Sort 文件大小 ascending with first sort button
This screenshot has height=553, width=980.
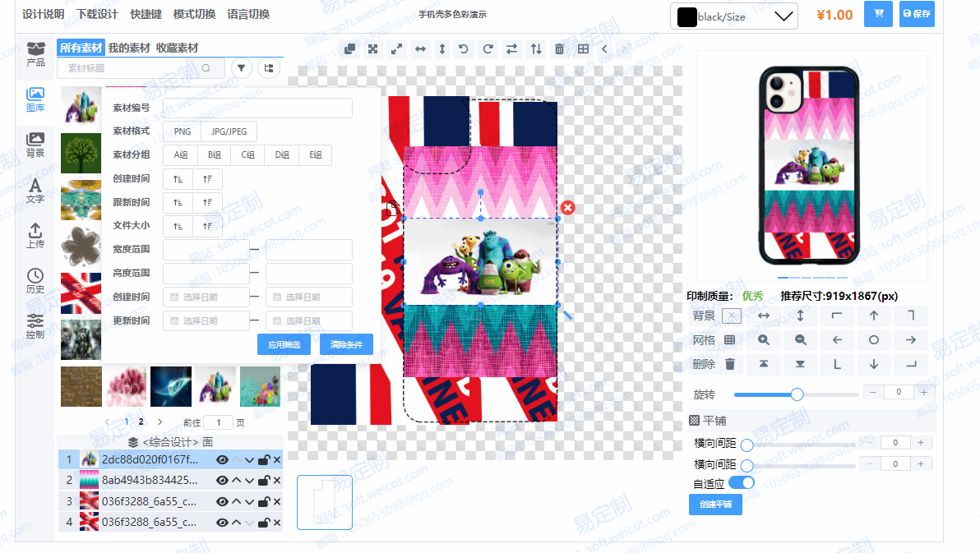(x=178, y=226)
